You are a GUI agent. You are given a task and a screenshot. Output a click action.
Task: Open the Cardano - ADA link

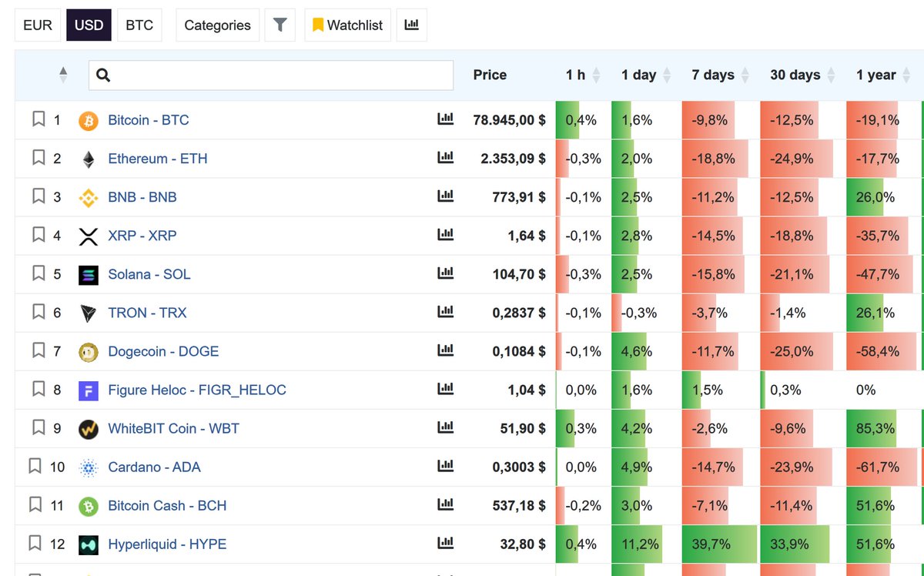coord(154,467)
